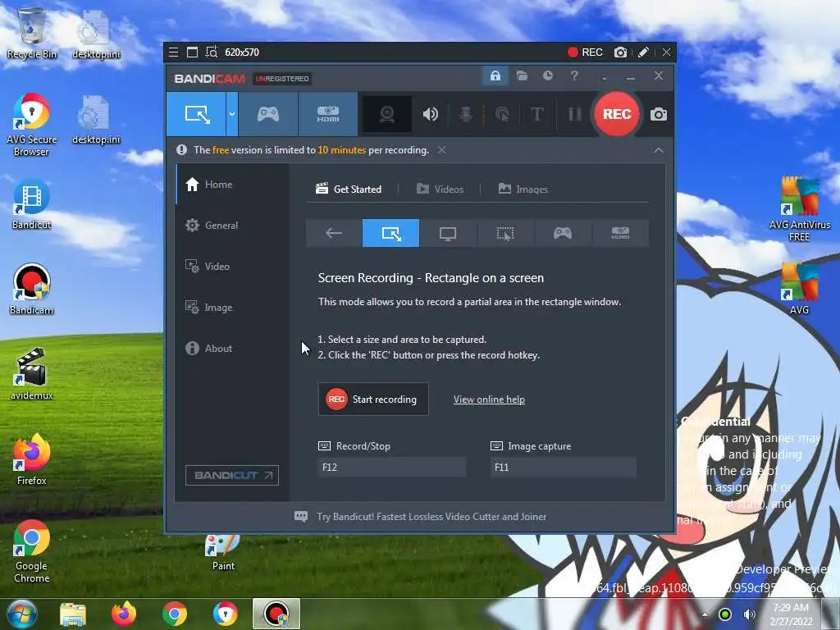Open Image settings in sidebar

point(232,308)
